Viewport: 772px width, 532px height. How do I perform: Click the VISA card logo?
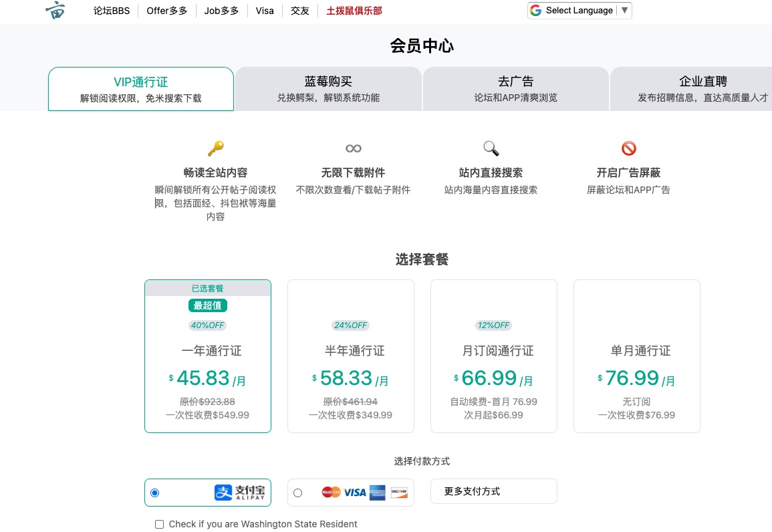pyautogui.click(x=354, y=493)
